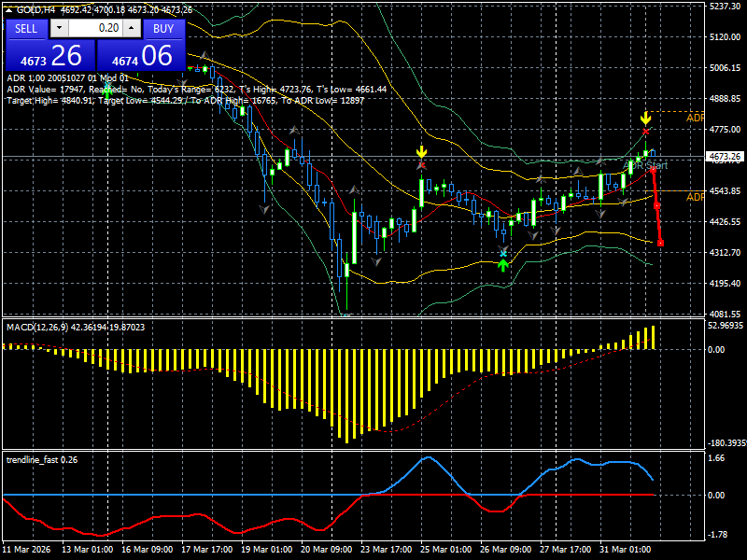Click the 5006.15 price axis label
This screenshot has width=747, height=560.
point(725,67)
